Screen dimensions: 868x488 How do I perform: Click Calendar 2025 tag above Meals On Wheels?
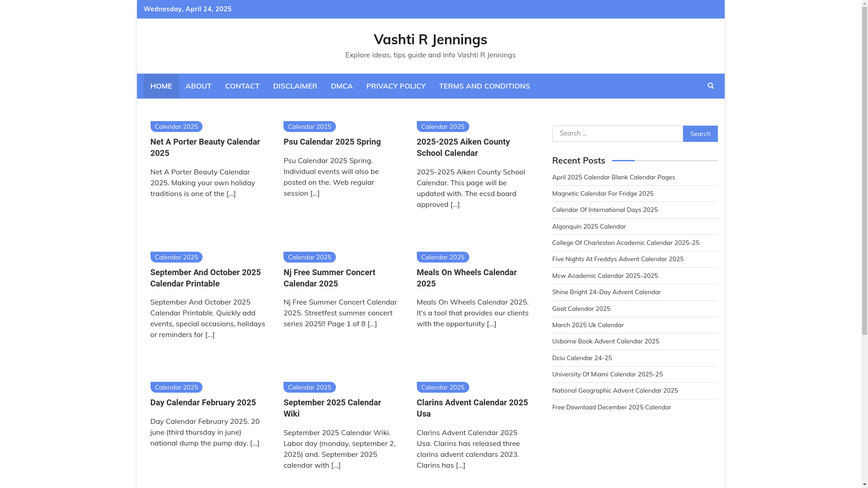click(x=443, y=257)
